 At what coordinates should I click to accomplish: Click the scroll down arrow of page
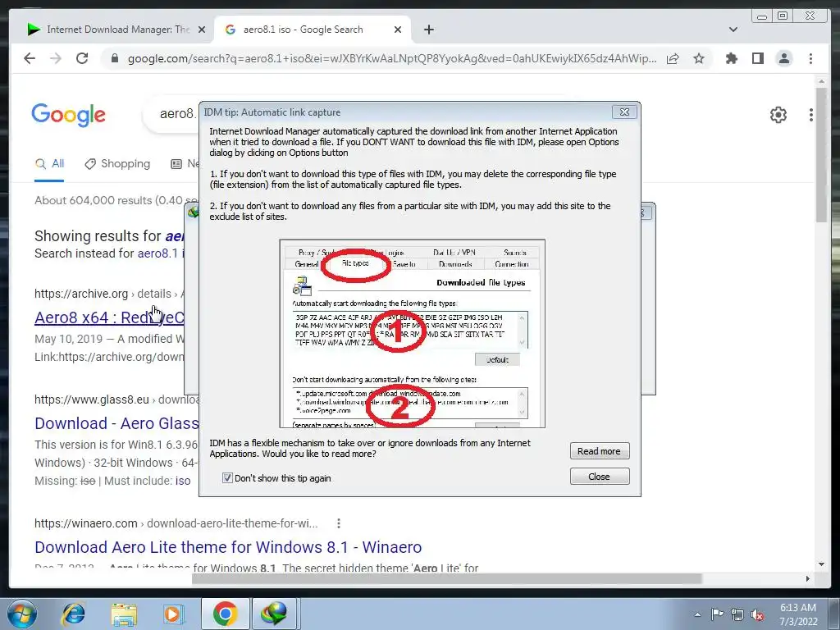click(821, 564)
